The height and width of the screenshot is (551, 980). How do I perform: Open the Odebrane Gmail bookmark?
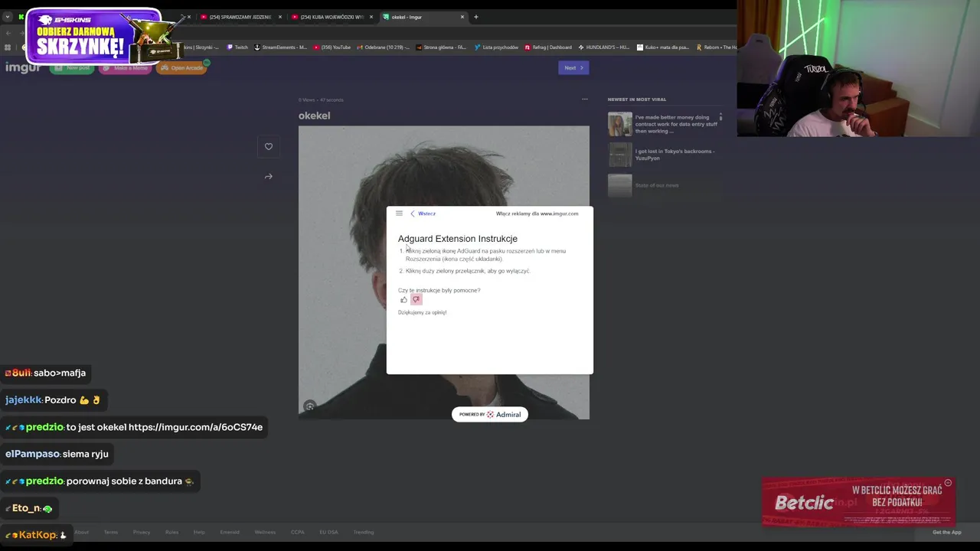[x=384, y=47]
